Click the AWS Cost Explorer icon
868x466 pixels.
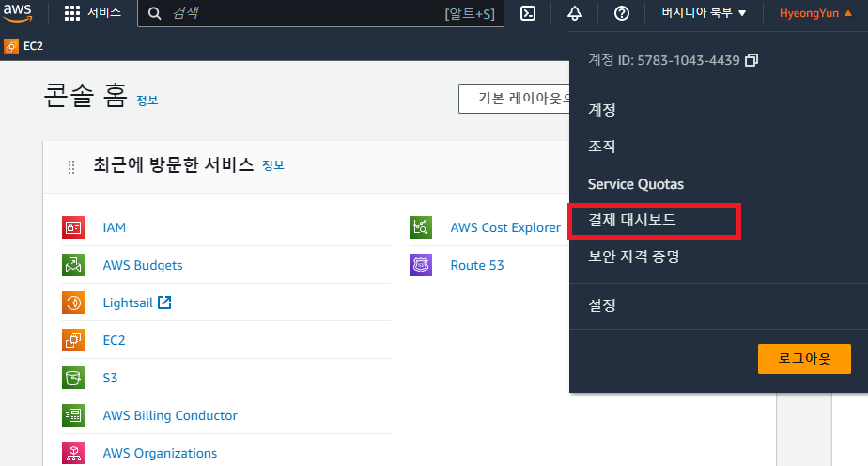[421, 227]
